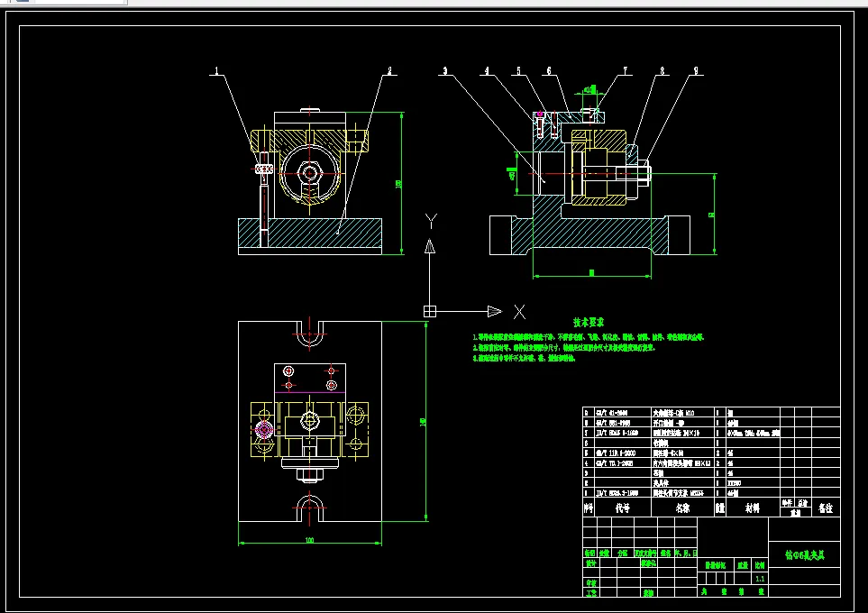Viewport: 868px width, 613px height.
Task: Select balloon number 9 in the section view
Action: pos(696,71)
